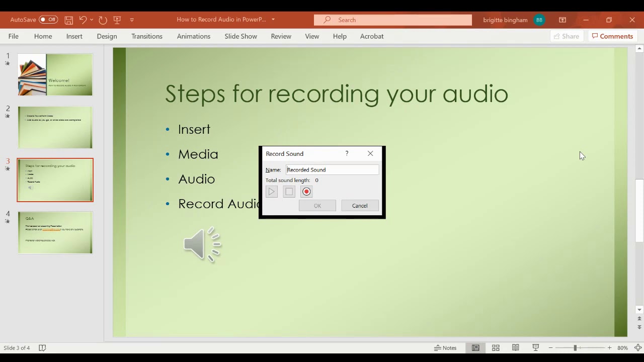Screen dimensions: 644x362
Task: Click Fit slide to window icon
Action: pos(638,348)
